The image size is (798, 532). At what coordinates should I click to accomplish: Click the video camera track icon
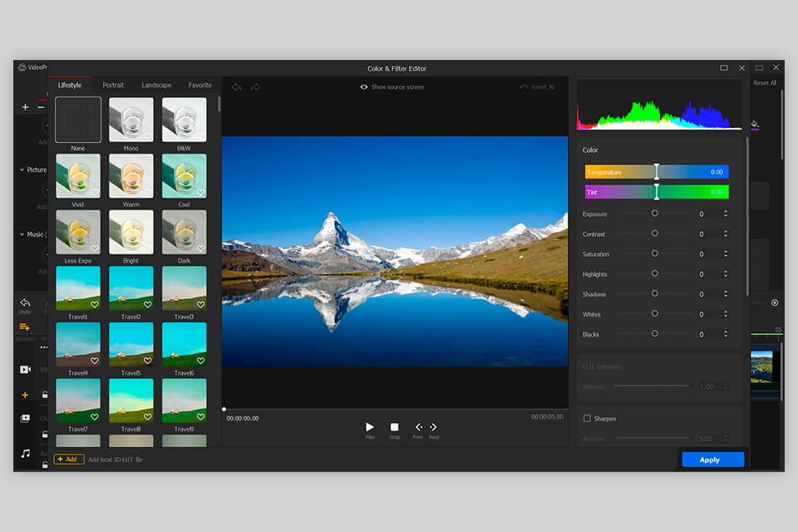(25, 369)
